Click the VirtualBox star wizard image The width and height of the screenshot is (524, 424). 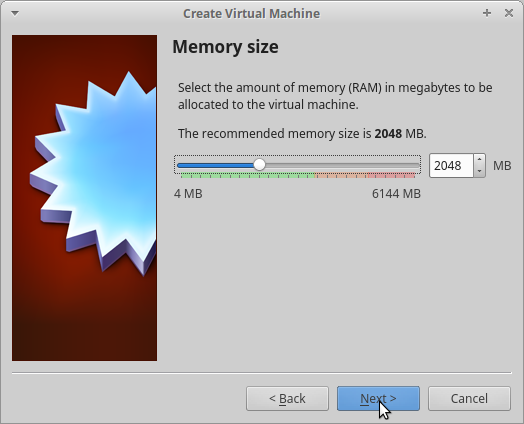85,198
